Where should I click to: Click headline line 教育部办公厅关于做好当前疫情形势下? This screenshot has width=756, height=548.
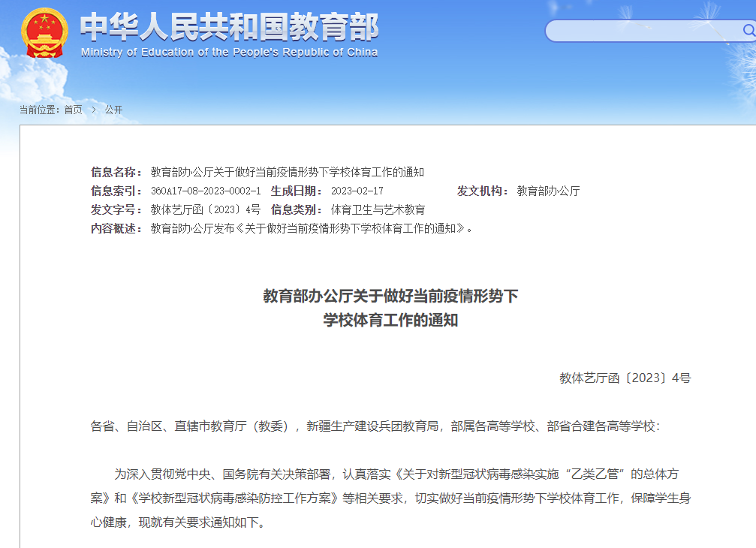390,296
